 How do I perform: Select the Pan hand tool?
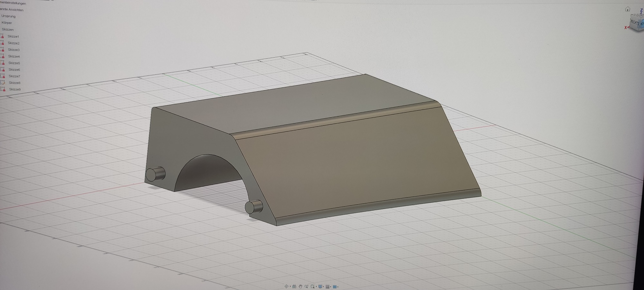[x=300, y=286]
